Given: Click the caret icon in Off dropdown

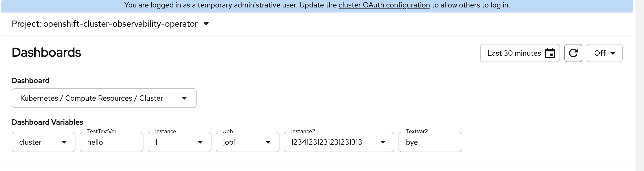Looking at the screenshot, I should pyautogui.click(x=613, y=53).
